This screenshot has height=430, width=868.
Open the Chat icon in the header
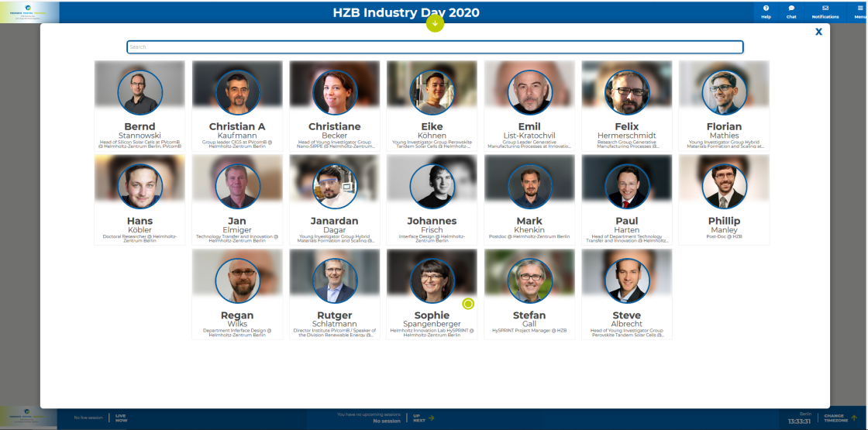pyautogui.click(x=791, y=8)
